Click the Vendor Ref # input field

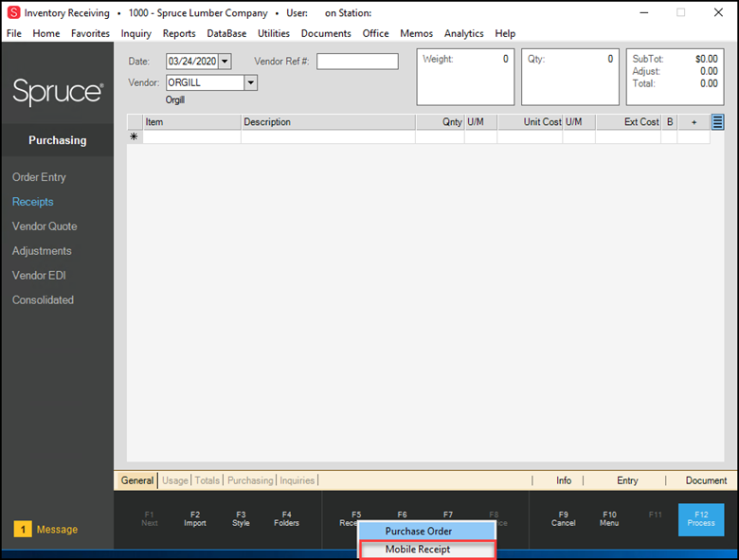(357, 62)
